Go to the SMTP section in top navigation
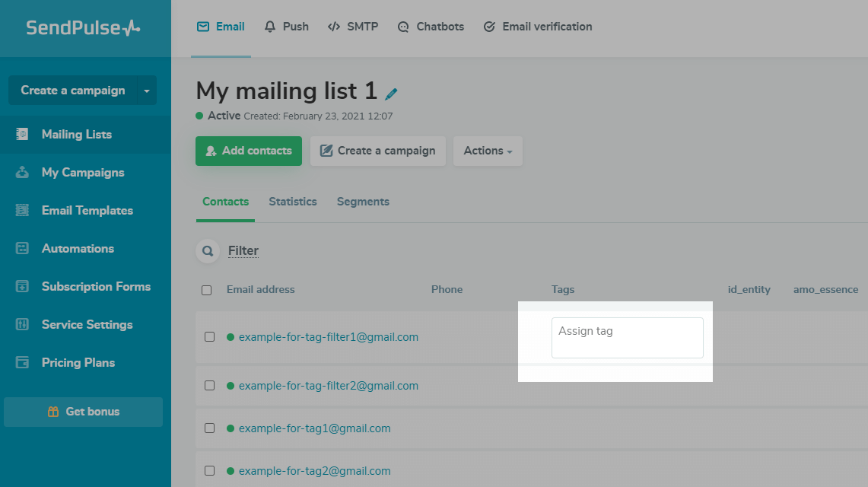 click(x=353, y=27)
